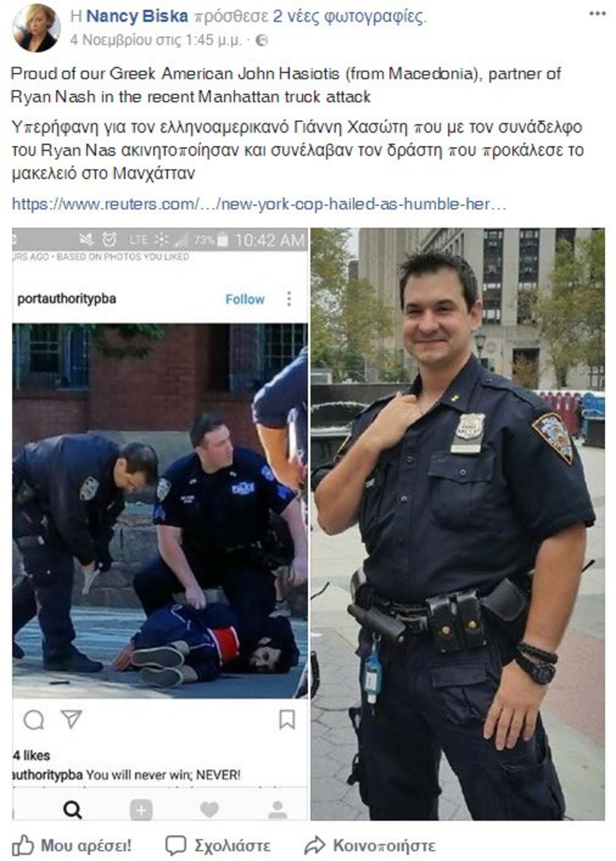Click the Μου αρέσει like thumbs-up button
616x861 pixels.
[72, 845]
